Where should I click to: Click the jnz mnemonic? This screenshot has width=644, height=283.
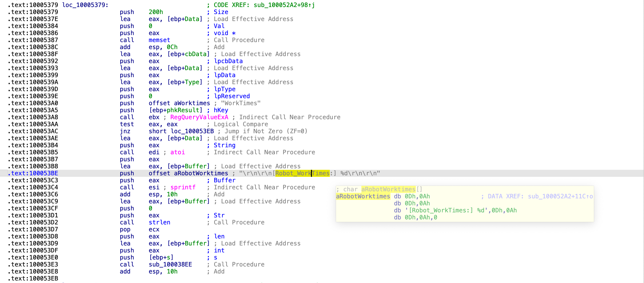tap(125, 131)
